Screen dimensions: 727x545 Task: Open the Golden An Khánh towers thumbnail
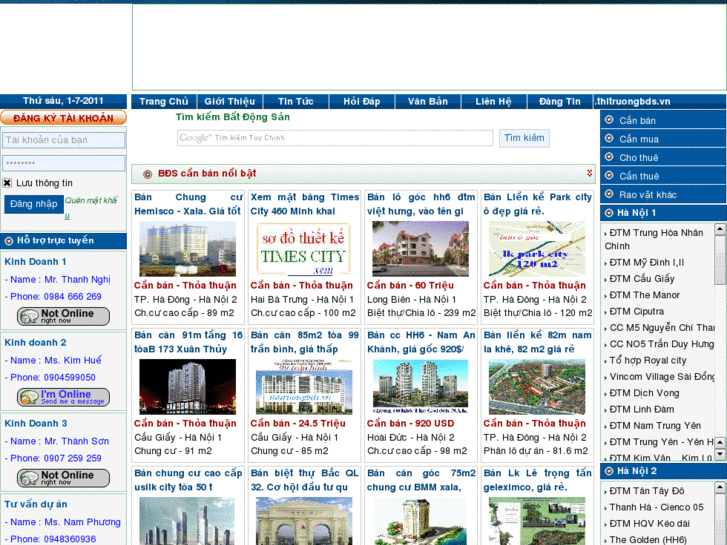click(x=420, y=386)
